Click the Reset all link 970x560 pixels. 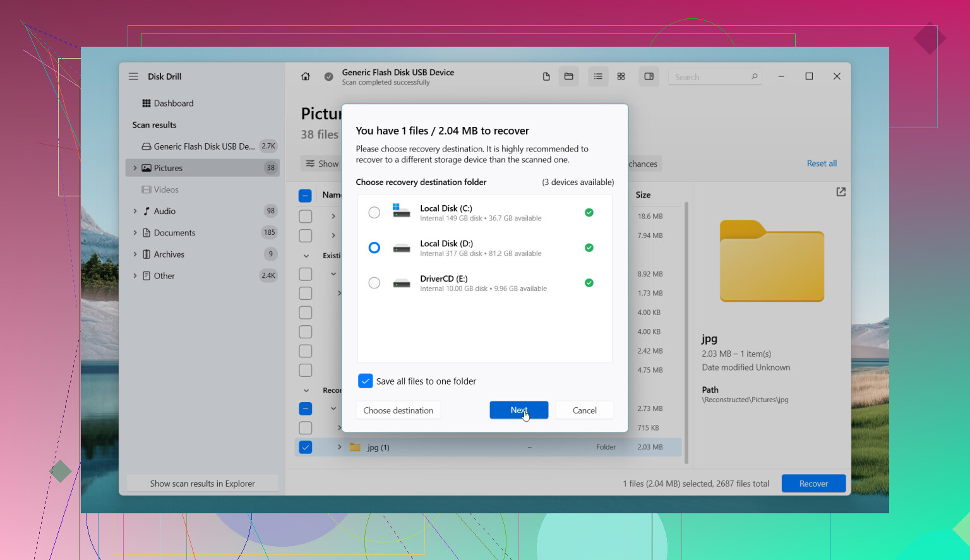point(822,164)
